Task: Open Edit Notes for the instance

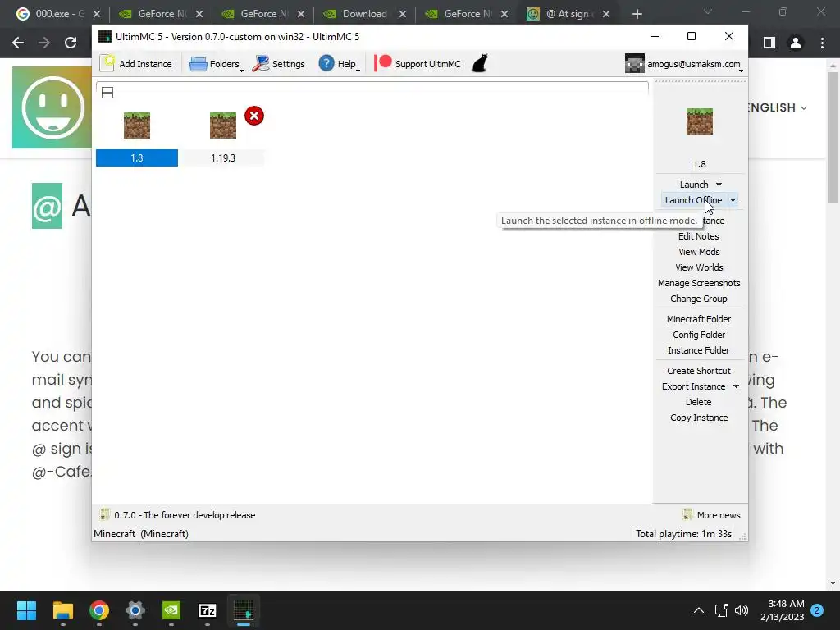Action: (699, 236)
